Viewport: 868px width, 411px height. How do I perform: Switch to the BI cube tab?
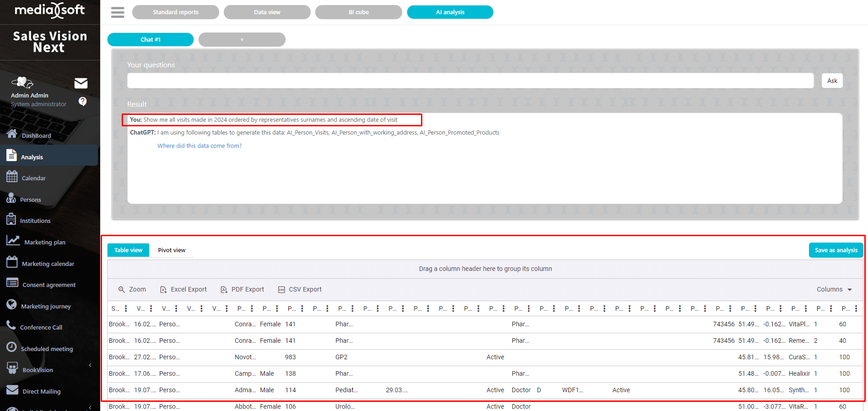358,12
